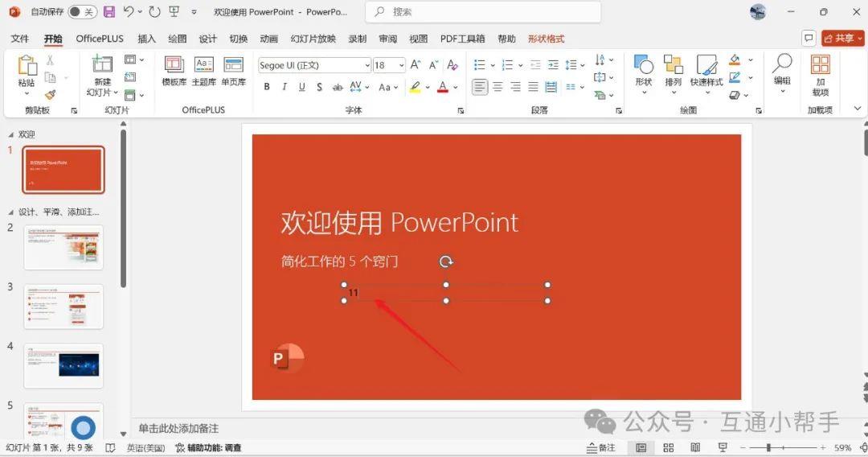868x457 pixels.
Task: Open the bullets list dropdown arrow
Action: tap(493, 65)
